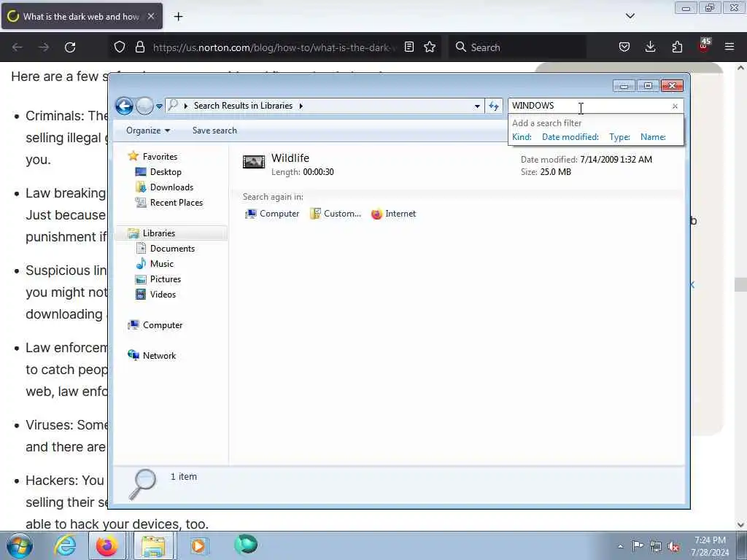Click the norton.com URL address field
Screen dimensions: 747x560
pos(274,47)
